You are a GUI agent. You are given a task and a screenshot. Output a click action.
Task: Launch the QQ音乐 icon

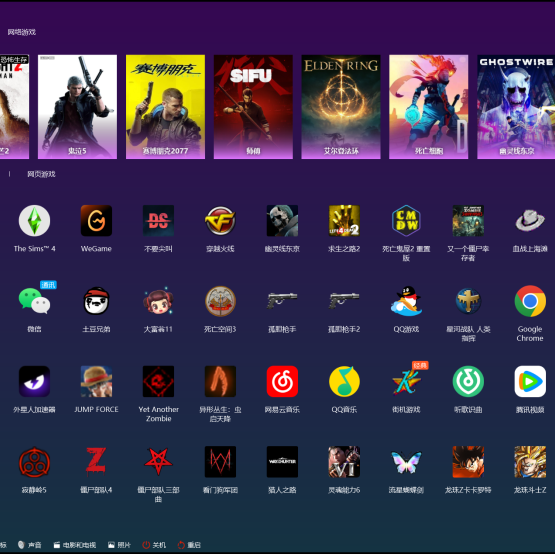click(344, 381)
